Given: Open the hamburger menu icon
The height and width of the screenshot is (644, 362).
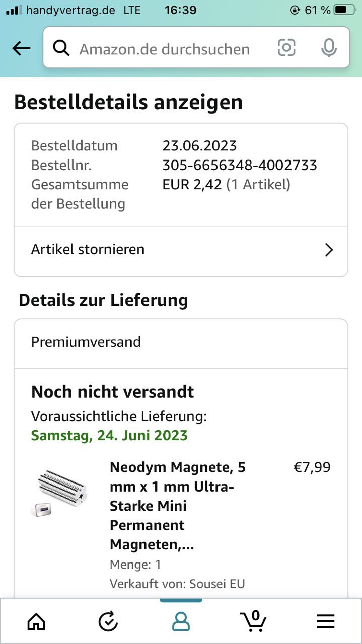Looking at the screenshot, I should click(x=326, y=622).
